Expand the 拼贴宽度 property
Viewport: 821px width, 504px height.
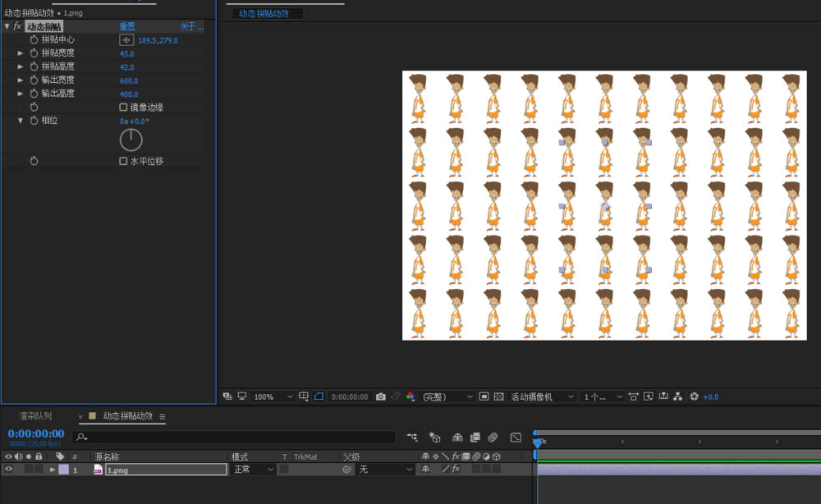[21, 53]
